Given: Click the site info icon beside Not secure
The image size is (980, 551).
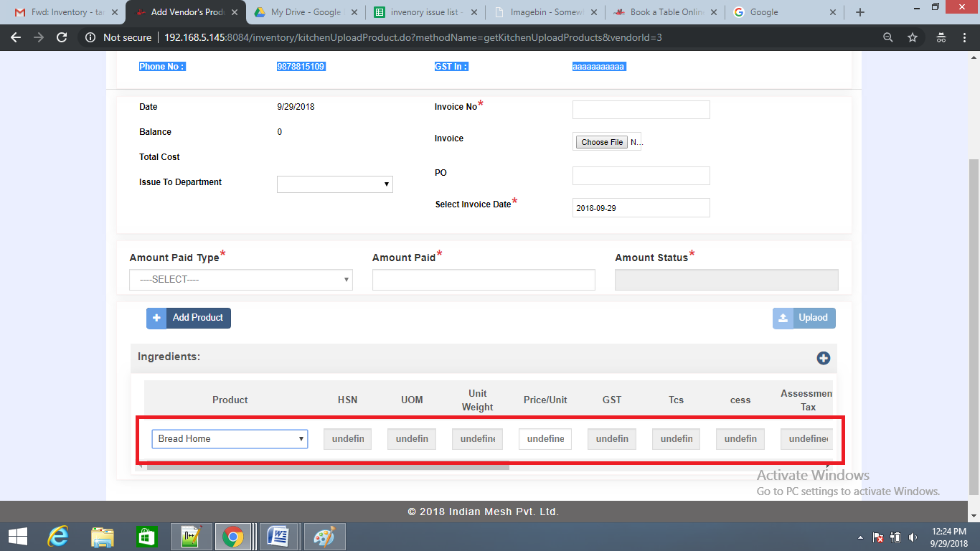Looking at the screenshot, I should pyautogui.click(x=90, y=37).
